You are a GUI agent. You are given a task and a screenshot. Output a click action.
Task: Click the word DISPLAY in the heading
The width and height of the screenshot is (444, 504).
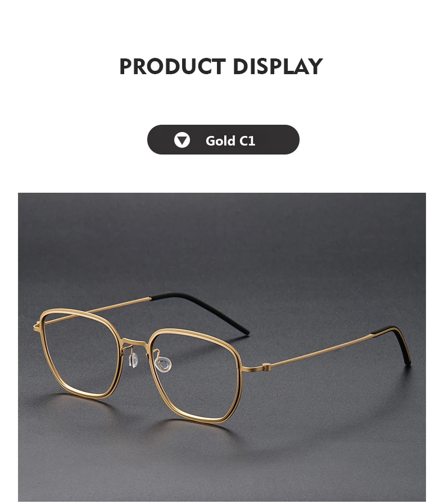278,66
